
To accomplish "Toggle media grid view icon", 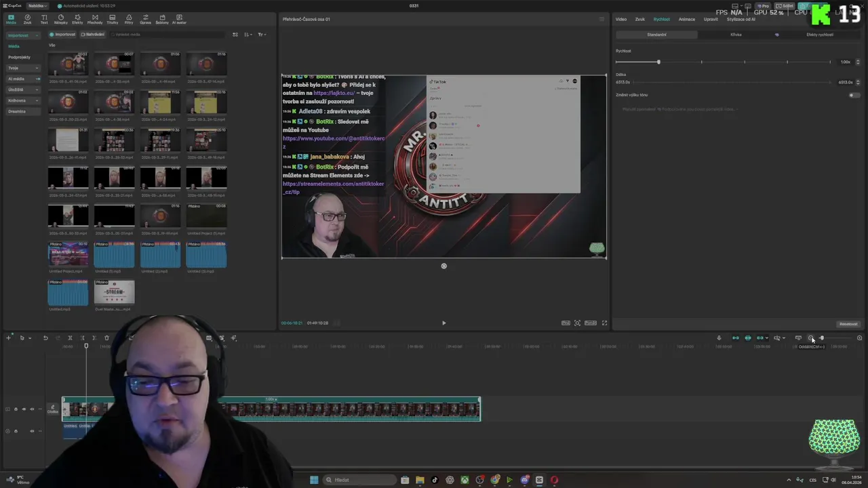I will (x=235, y=35).
